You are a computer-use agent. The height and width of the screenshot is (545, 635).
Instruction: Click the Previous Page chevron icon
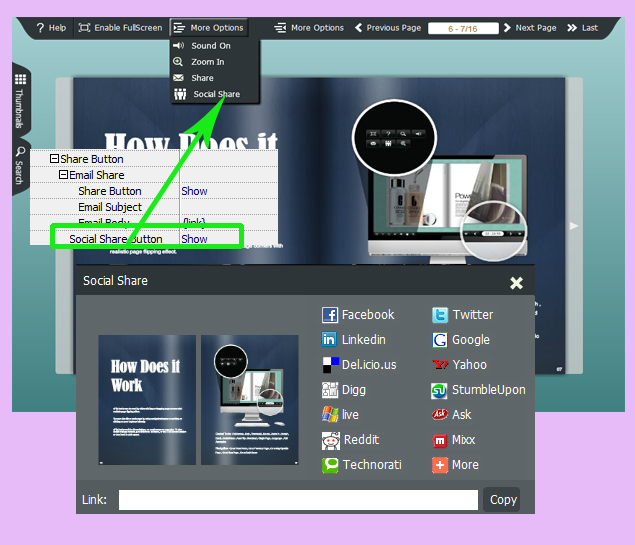358,28
